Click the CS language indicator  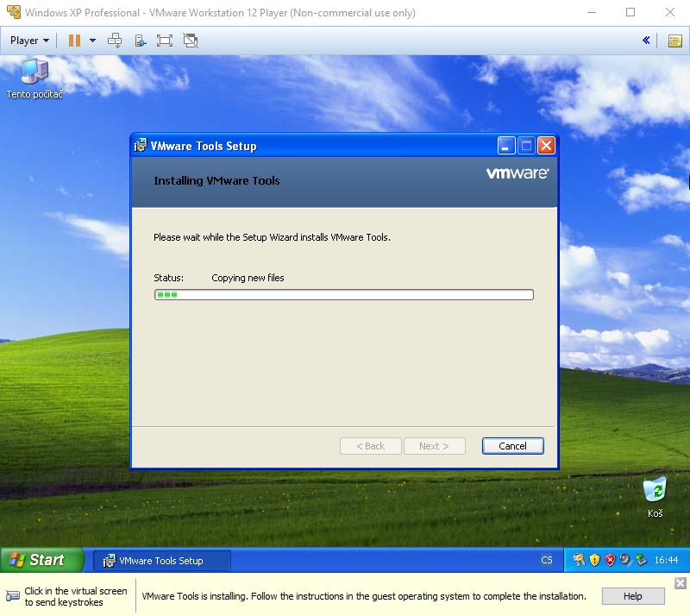(547, 561)
